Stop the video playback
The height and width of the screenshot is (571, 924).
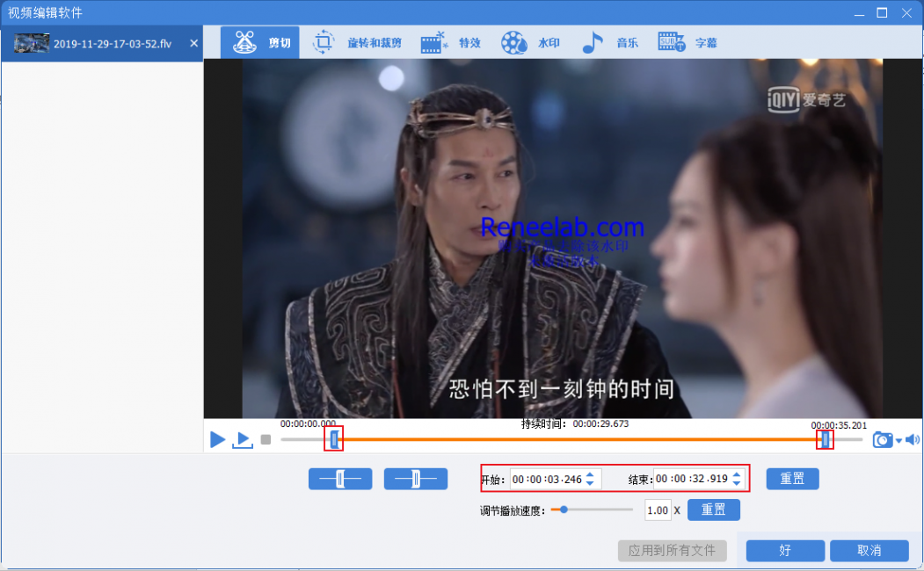coord(266,440)
